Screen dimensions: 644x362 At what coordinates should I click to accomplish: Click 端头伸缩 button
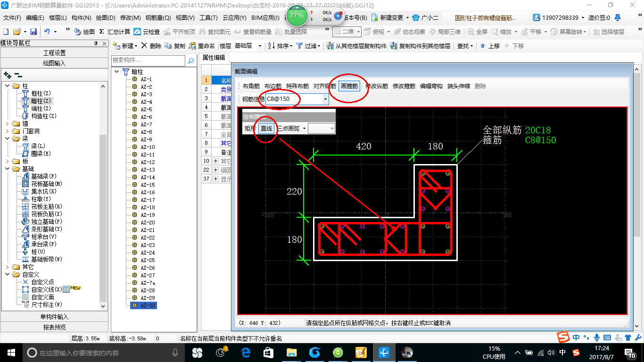click(x=459, y=86)
